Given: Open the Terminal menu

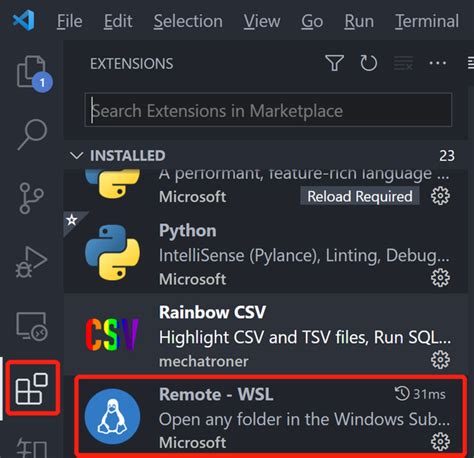Looking at the screenshot, I should tap(427, 21).
